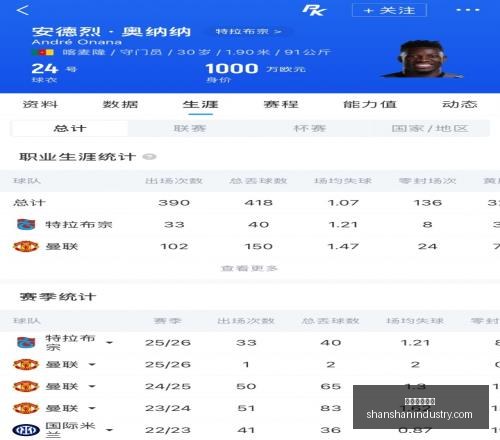This screenshot has width=500, height=440.
Task: Click Manchester United crest in career totals
Action: [26, 246]
